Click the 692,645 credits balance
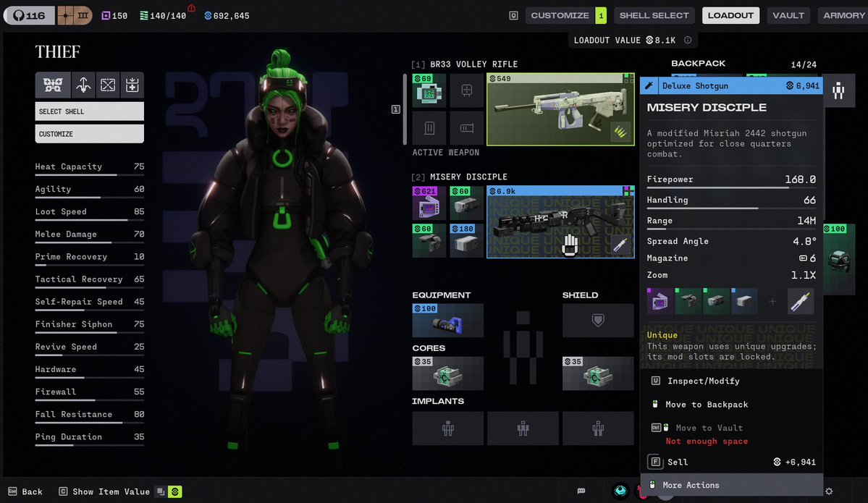Viewport: 868px width, 503px height. [x=227, y=15]
